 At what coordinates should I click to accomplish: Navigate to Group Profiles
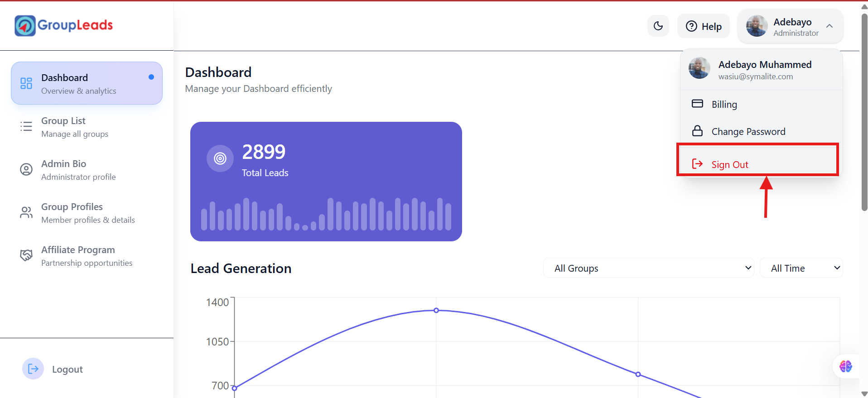click(x=87, y=213)
